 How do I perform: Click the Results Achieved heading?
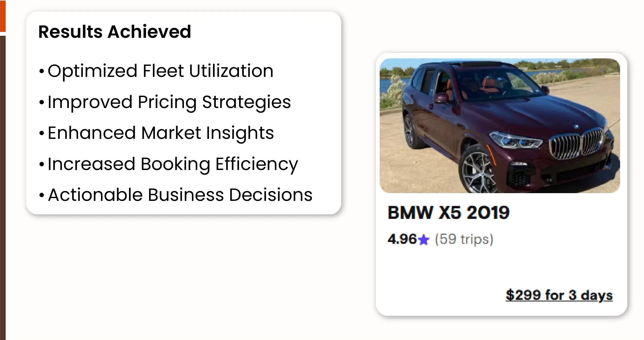[x=115, y=32]
